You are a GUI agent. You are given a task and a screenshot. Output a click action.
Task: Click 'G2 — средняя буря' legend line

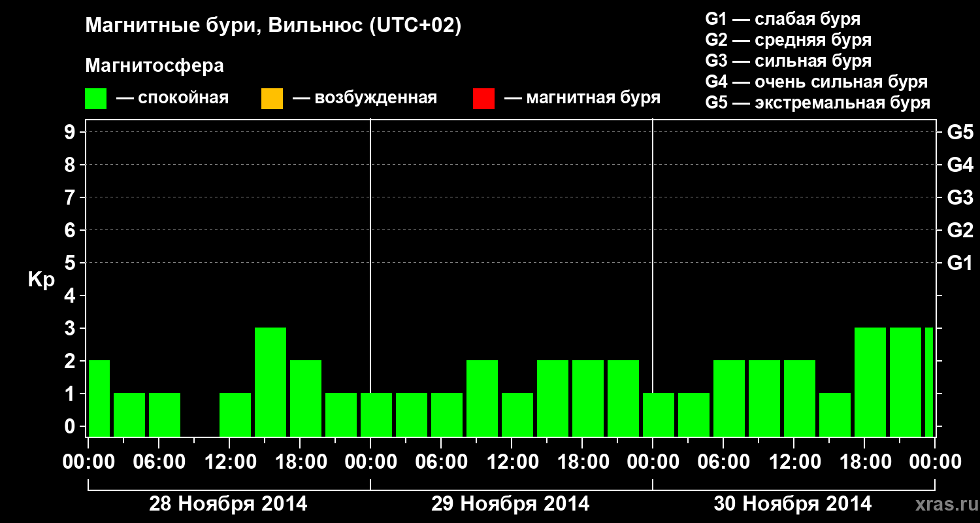(788, 40)
